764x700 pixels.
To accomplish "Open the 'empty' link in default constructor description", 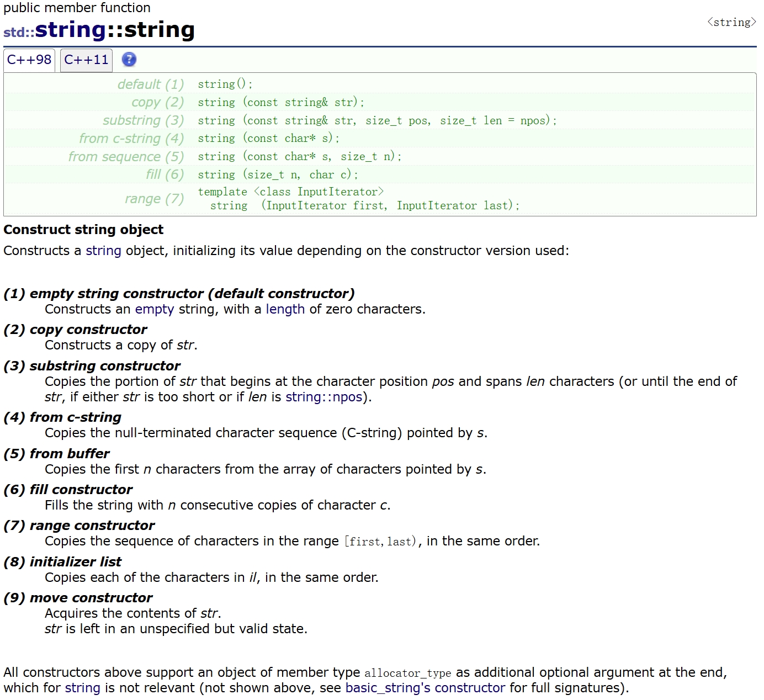I will (x=155, y=309).
